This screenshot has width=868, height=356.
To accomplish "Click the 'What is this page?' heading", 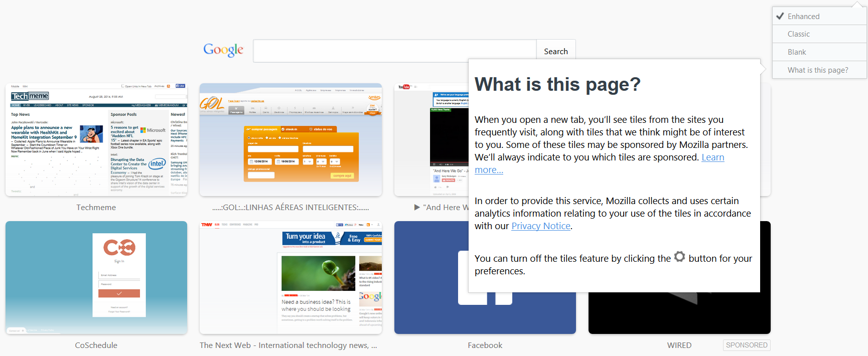I will point(557,84).
